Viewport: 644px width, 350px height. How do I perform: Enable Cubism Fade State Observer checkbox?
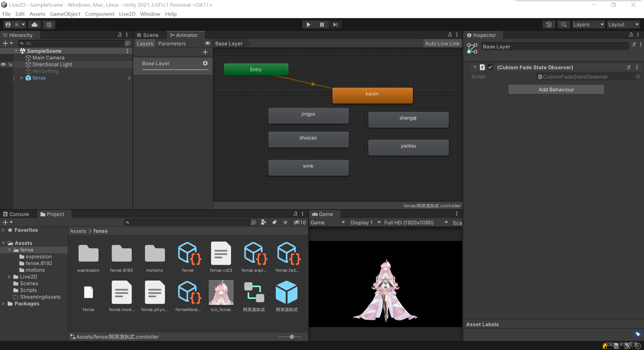pos(490,67)
